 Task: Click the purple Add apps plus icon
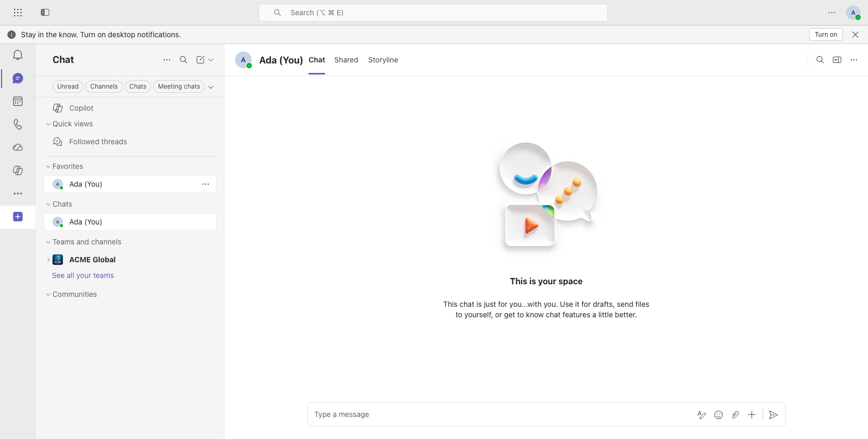point(18,217)
